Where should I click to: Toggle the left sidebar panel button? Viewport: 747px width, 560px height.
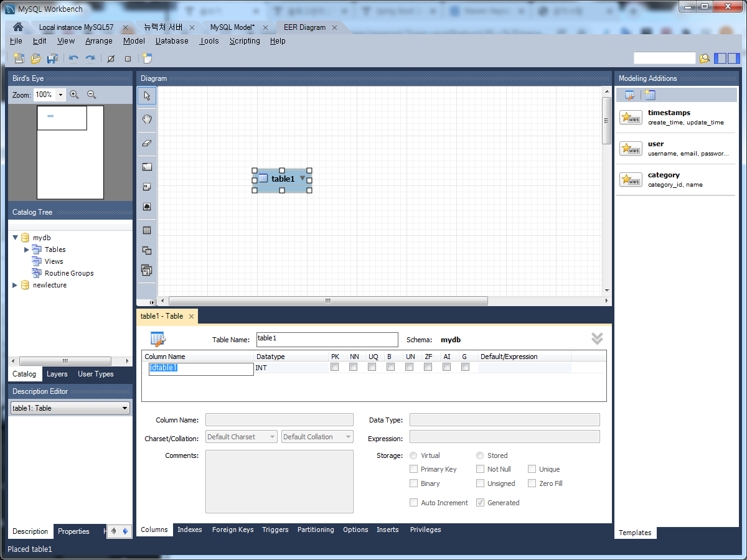pos(720,58)
